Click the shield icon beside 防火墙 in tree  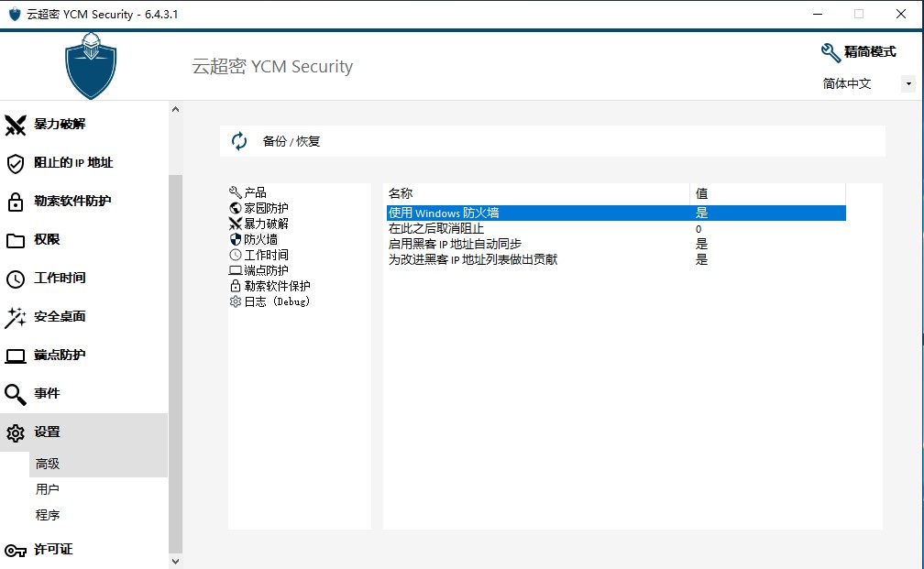point(235,239)
